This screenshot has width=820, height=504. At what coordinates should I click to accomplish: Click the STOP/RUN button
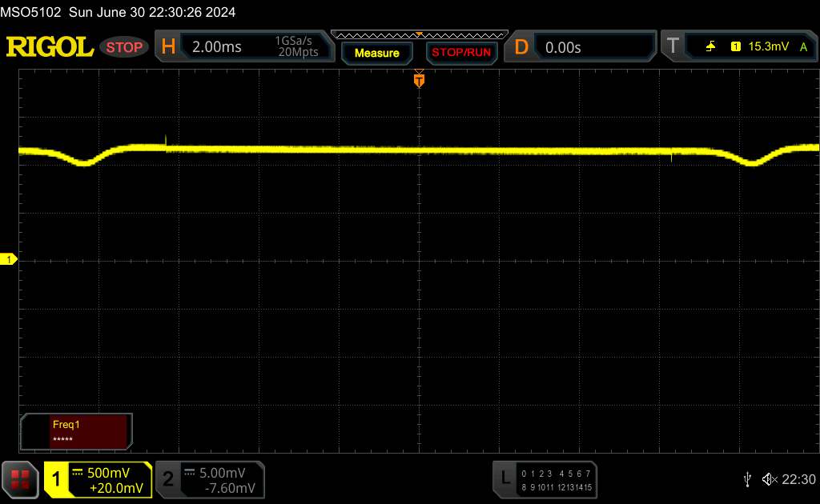[461, 53]
